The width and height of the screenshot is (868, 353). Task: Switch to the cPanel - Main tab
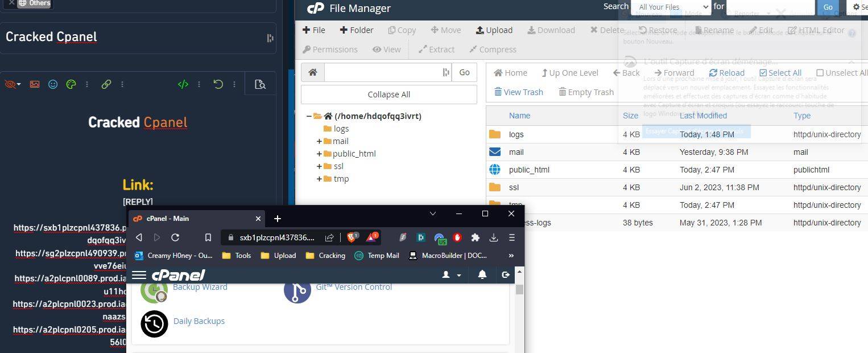[x=196, y=219]
